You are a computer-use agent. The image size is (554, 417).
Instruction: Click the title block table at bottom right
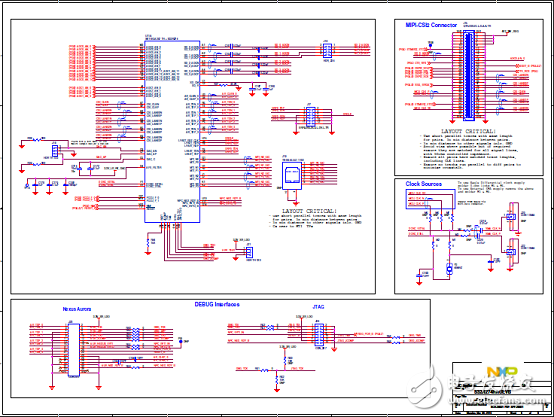tap(501, 388)
